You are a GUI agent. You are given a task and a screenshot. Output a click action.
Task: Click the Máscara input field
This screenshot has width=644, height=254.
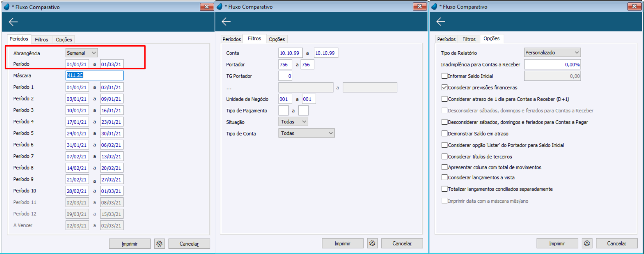tap(94, 75)
